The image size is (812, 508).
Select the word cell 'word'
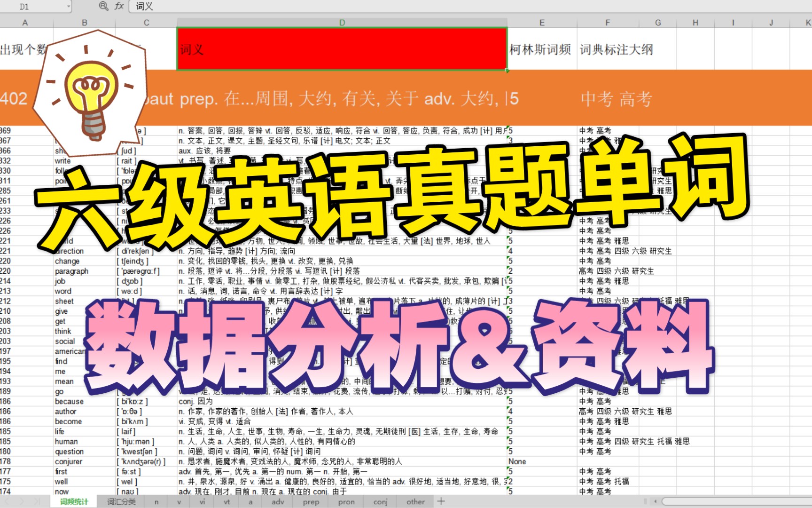[85, 291]
